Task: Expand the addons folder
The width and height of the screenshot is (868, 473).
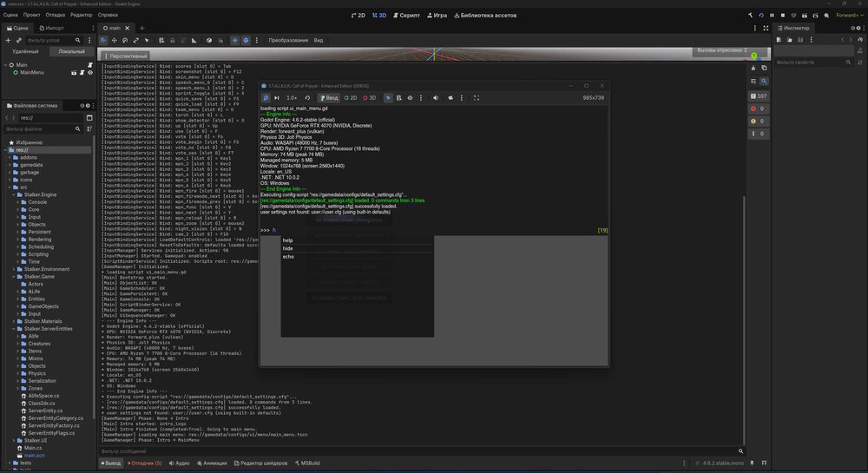Action: (10, 158)
